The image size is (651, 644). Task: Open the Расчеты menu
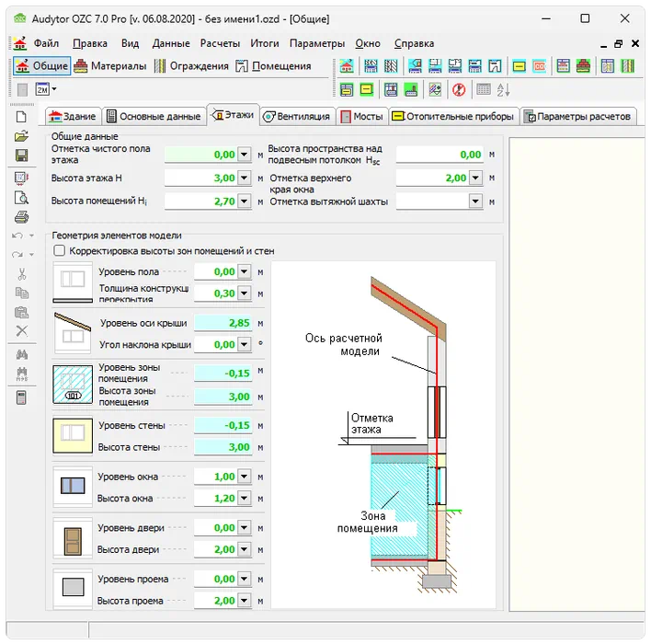[x=220, y=43]
